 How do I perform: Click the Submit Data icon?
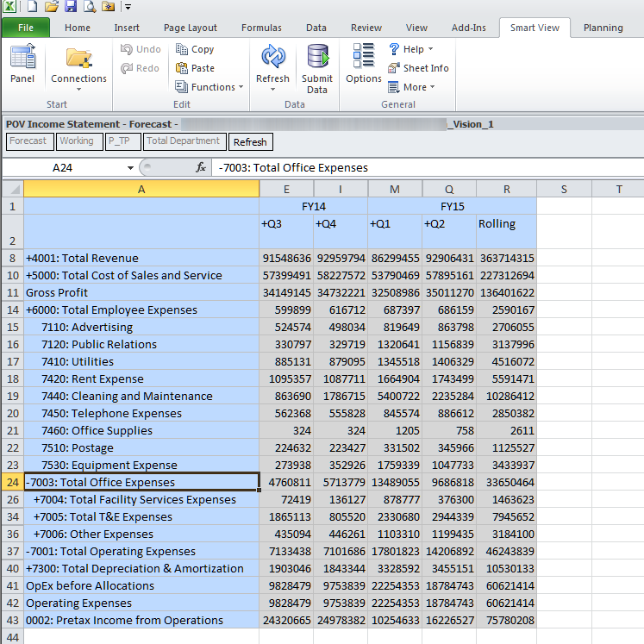[x=317, y=59]
